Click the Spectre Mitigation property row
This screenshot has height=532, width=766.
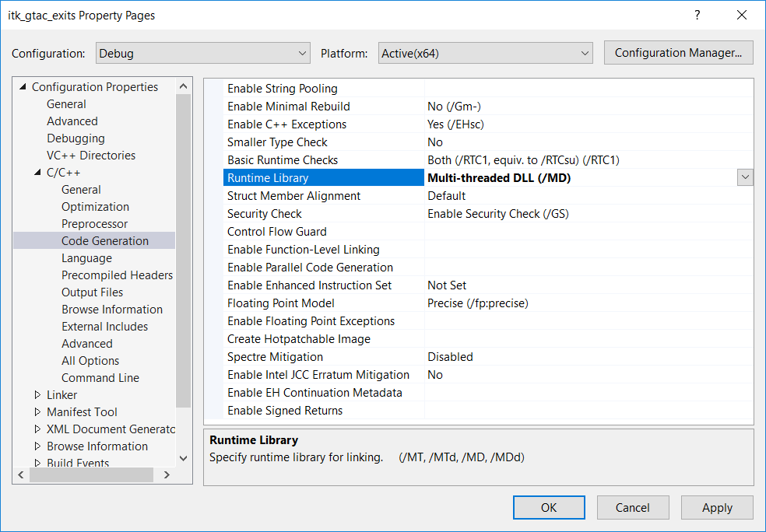coord(275,357)
